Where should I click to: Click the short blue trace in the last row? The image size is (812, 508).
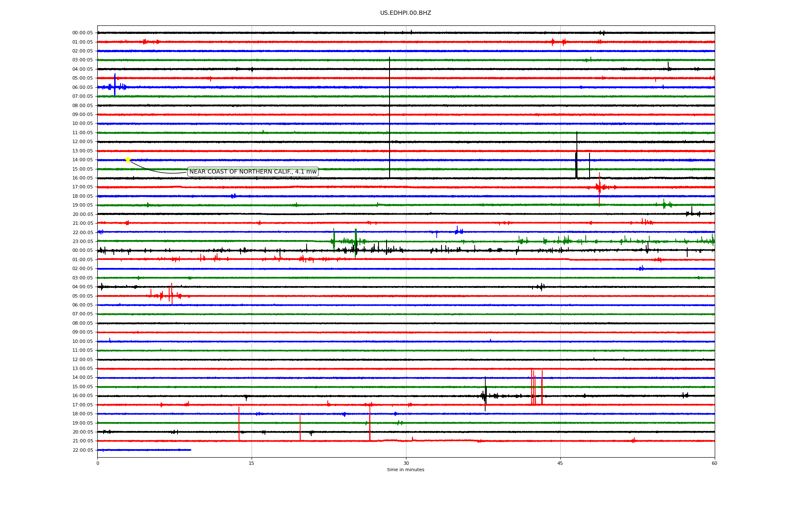144,450
